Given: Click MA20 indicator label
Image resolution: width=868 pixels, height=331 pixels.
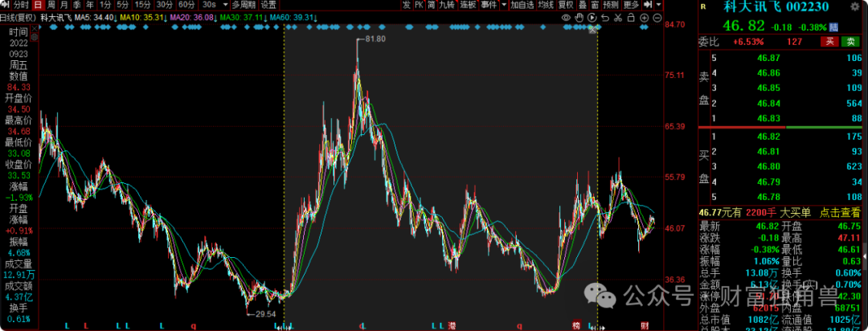Looking at the screenshot, I should point(193,18).
